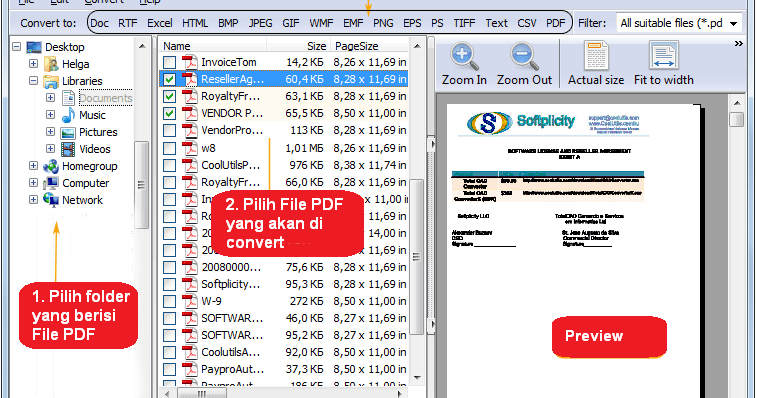This screenshot has height=398, width=757.
Task: Click the Computer icon in tree
Action: (51, 183)
